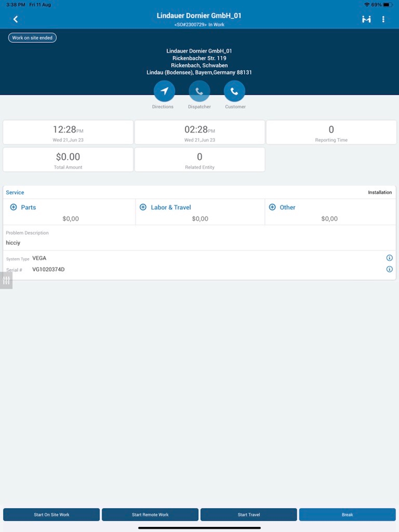
Task: Tap Start On Site Work button
Action: 51,514
